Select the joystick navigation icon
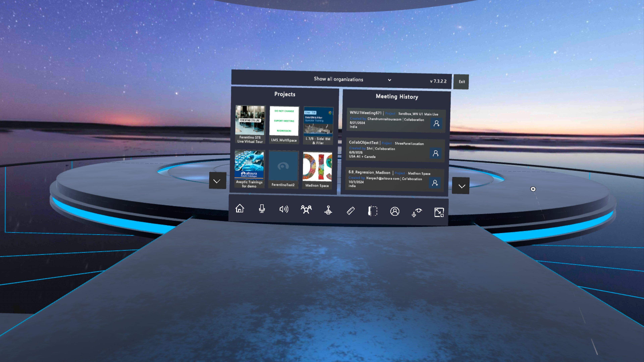This screenshot has width=644, height=362. pyautogui.click(x=328, y=210)
